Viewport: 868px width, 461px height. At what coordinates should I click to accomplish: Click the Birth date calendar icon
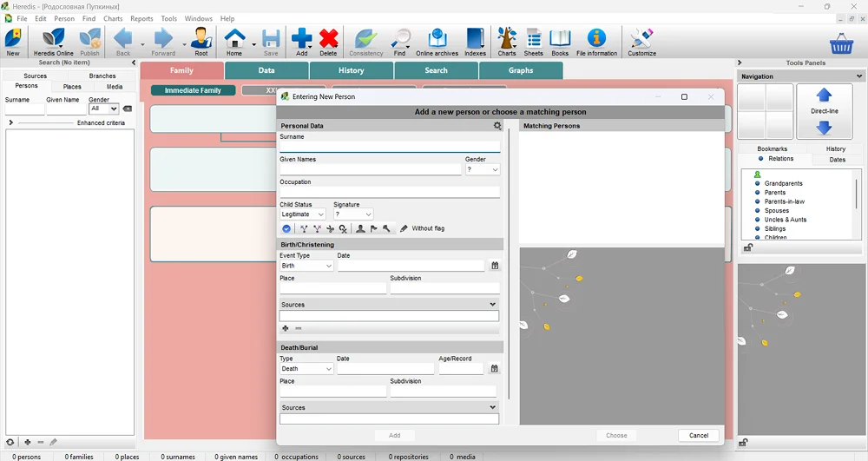[x=495, y=266]
